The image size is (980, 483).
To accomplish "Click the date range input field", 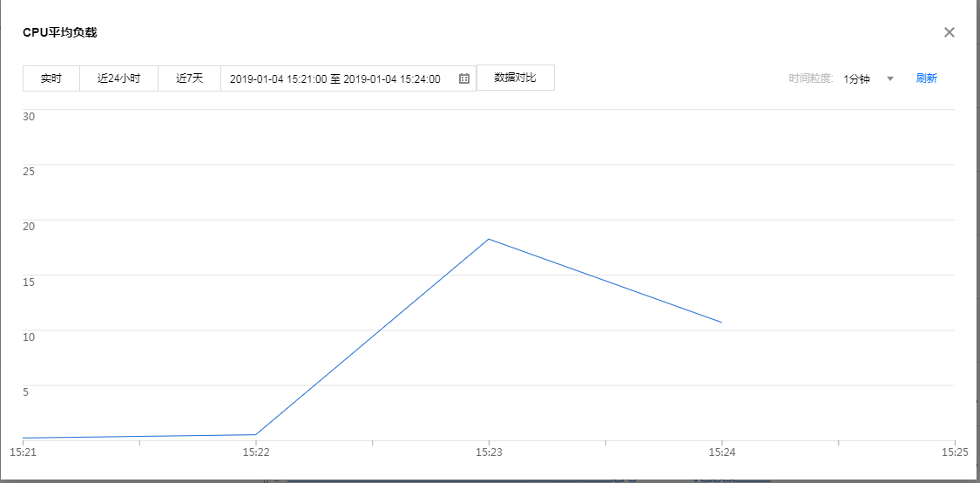I will (335, 78).
